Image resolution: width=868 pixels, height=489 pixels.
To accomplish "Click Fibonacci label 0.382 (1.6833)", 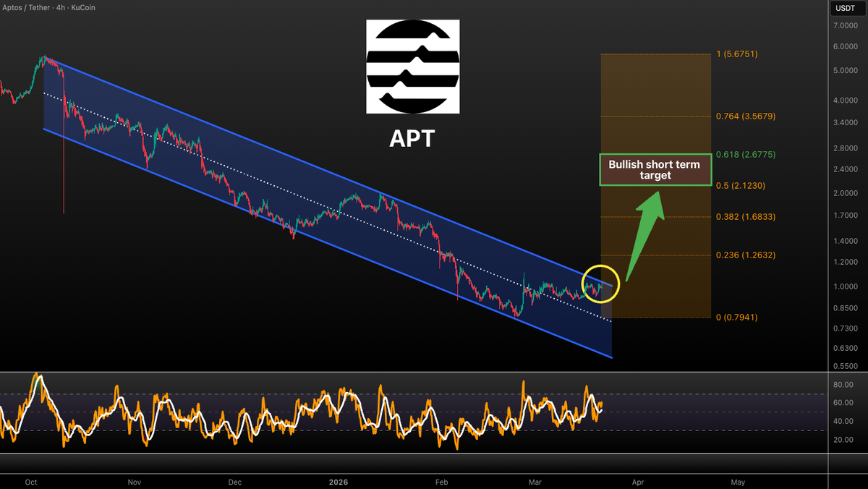I will point(746,217).
